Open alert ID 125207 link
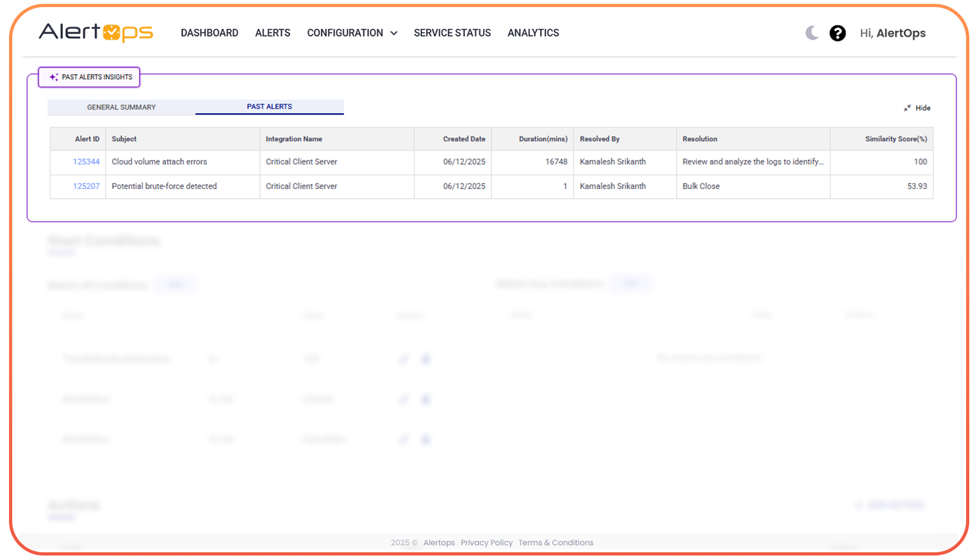The image size is (977, 560). 86,186
